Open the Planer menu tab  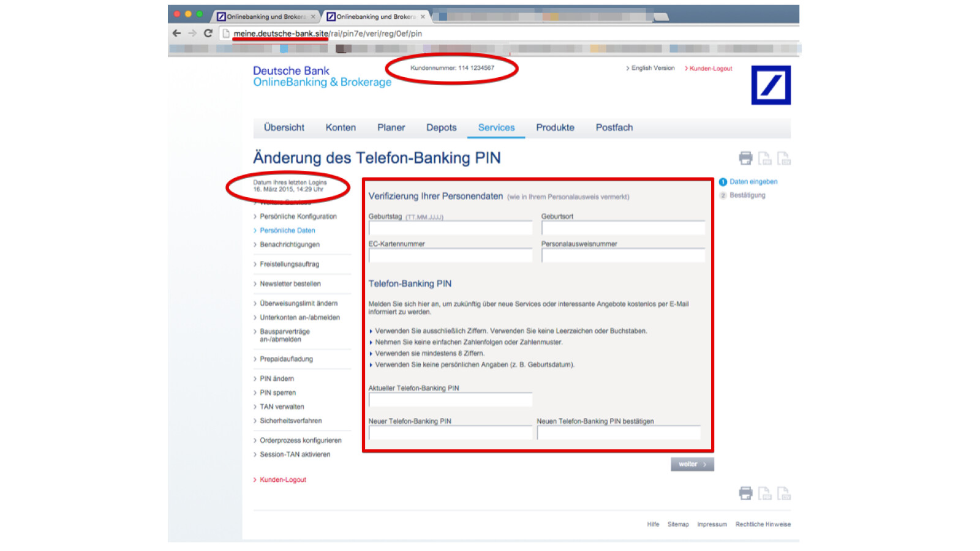click(391, 127)
